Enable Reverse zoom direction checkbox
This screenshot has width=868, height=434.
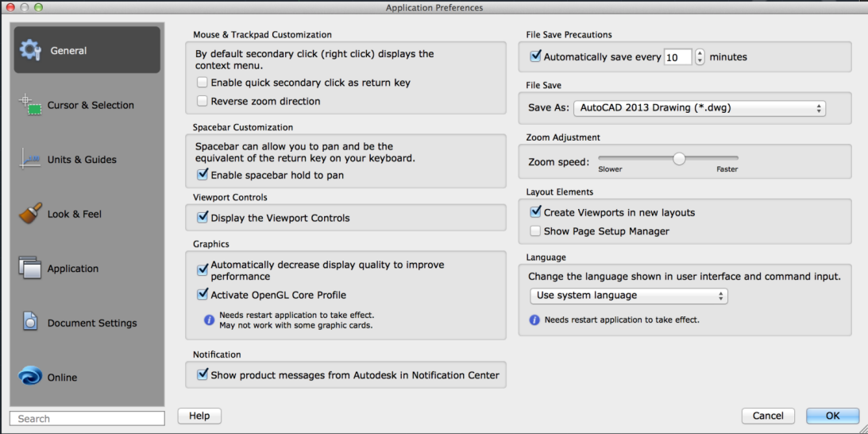203,101
